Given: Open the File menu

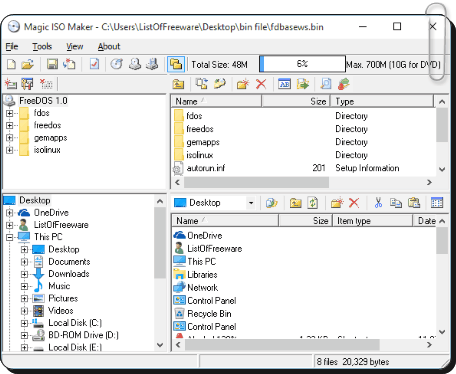Looking at the screenshot, I should click(x=12, y=46).
